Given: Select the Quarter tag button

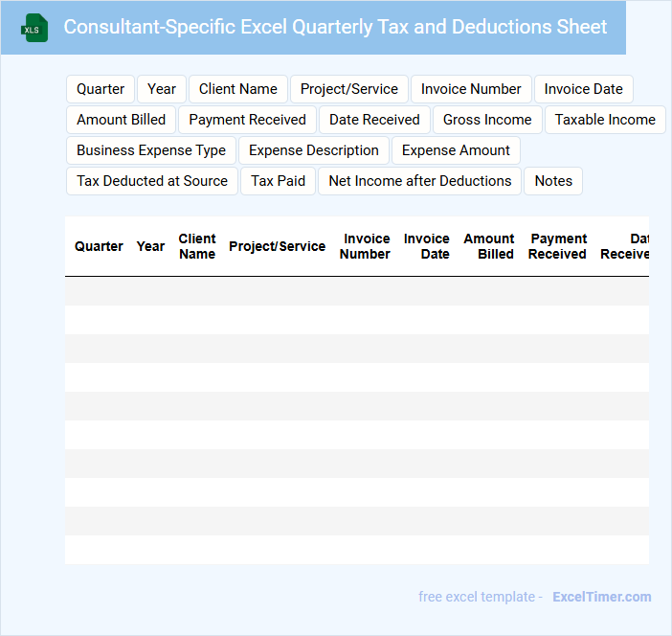Looking at the screenshot, I should pos(101,89).
